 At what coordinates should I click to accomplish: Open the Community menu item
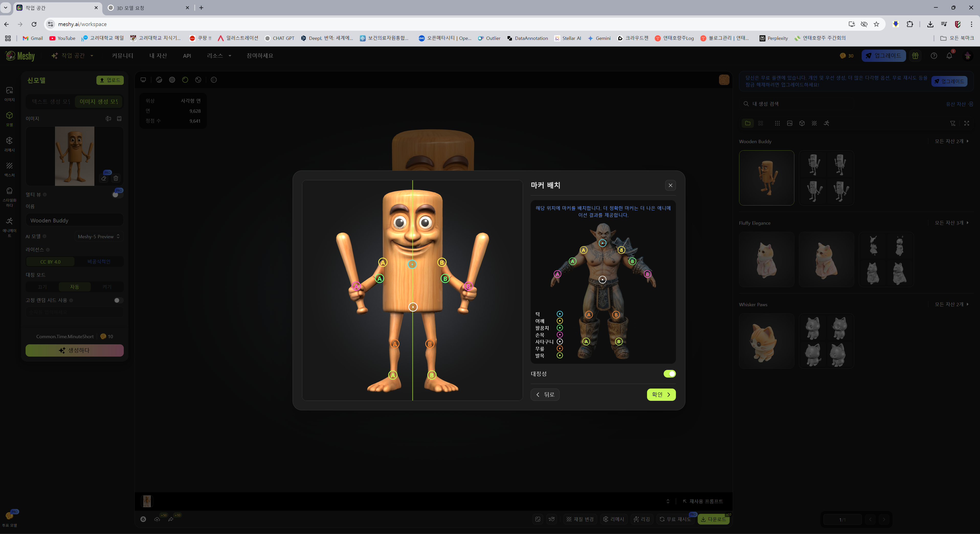[122, 56]
